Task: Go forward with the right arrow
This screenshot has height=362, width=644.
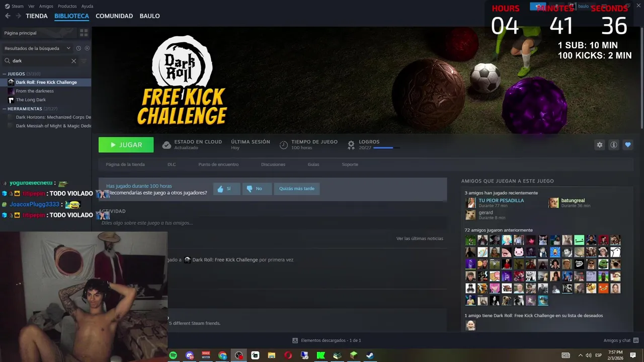Action: (18, 16)
